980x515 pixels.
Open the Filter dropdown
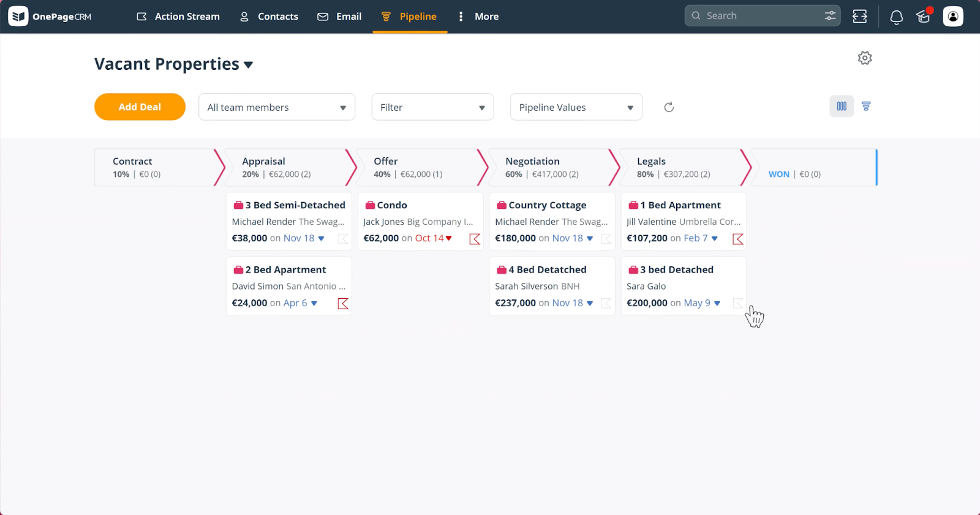click(432, 107)
